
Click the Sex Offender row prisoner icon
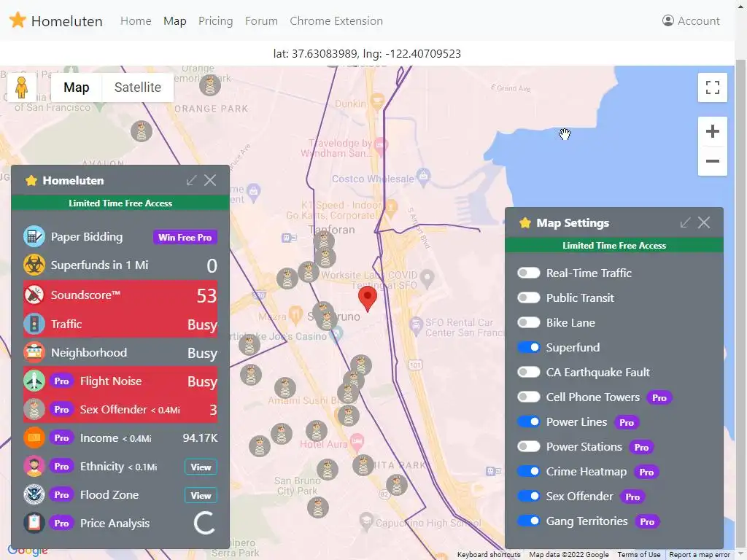[x=34, y=410]
